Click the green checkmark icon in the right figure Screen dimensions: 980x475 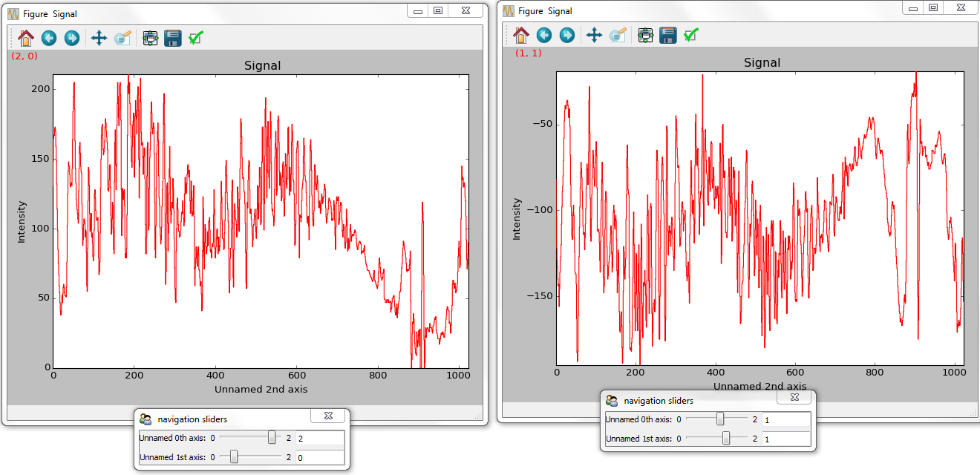point(691,35)
